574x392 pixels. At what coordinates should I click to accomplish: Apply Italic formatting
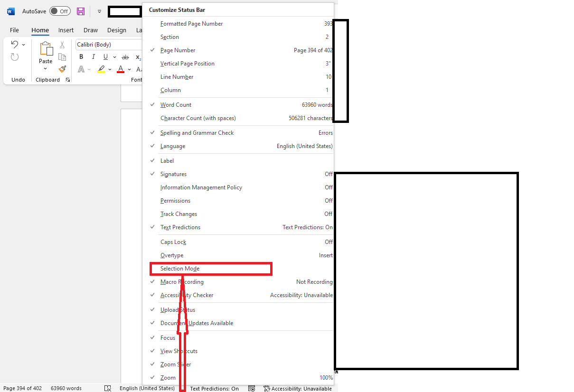coord(94,57)
